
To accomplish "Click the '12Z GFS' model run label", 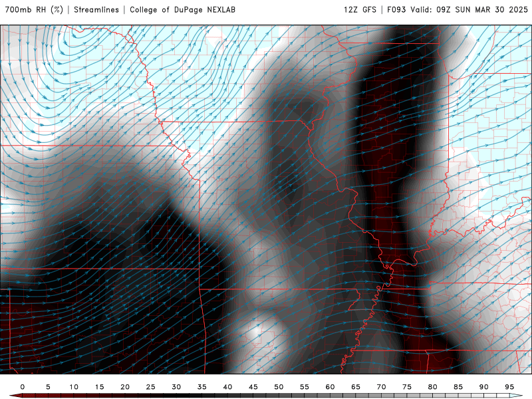I will coord(360,9).
